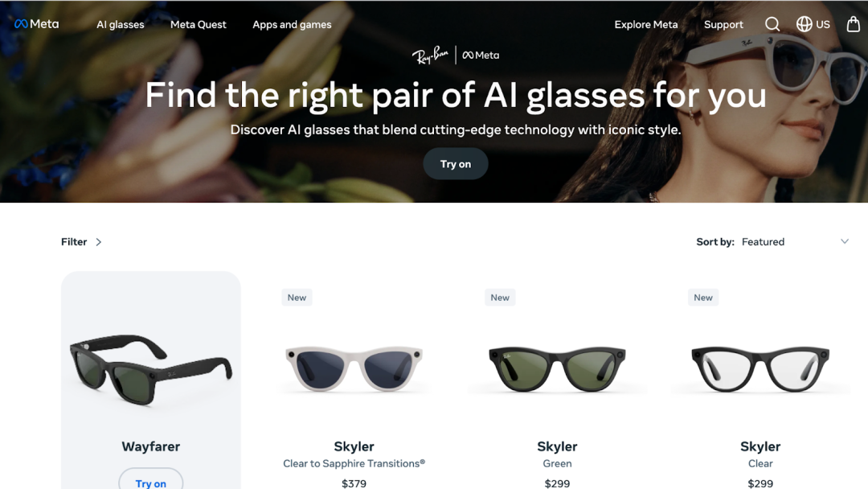Expand the Filter panel chevron
868x489 pixels.
[x=99, y=242]
